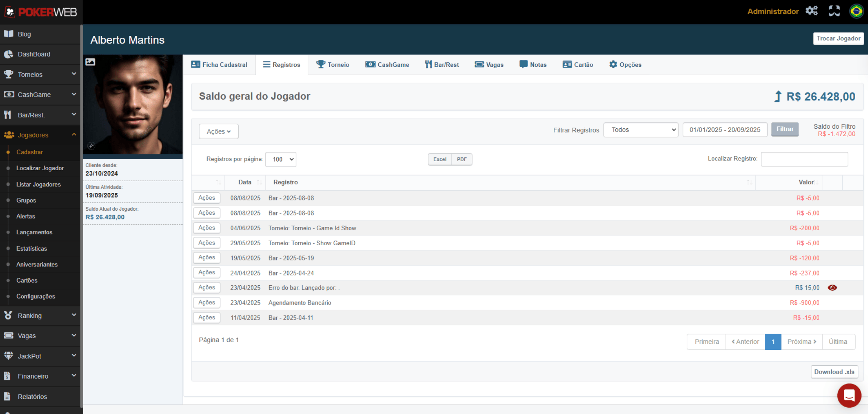
Task: Open the red chat bubble widget
Action: tap(849, 395)
